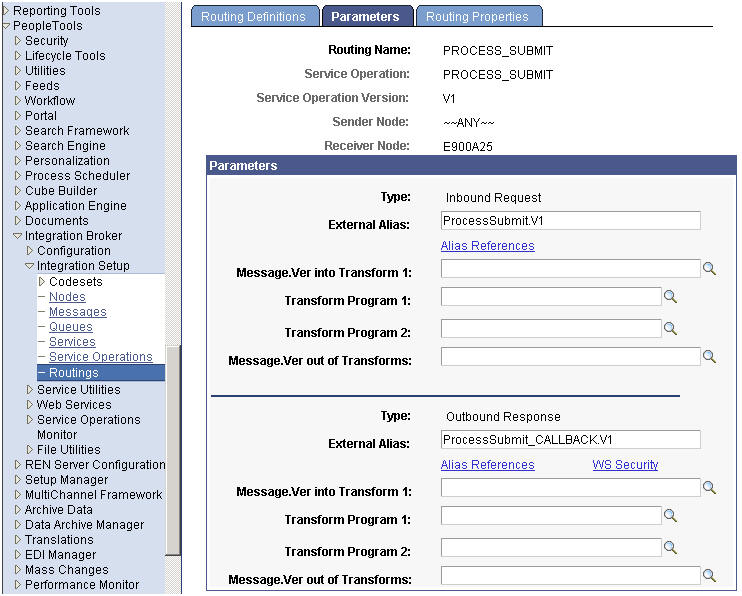Expand the Search Engine folder
The height and width of the screenshot is (596, 742).
tap(18, 146)
